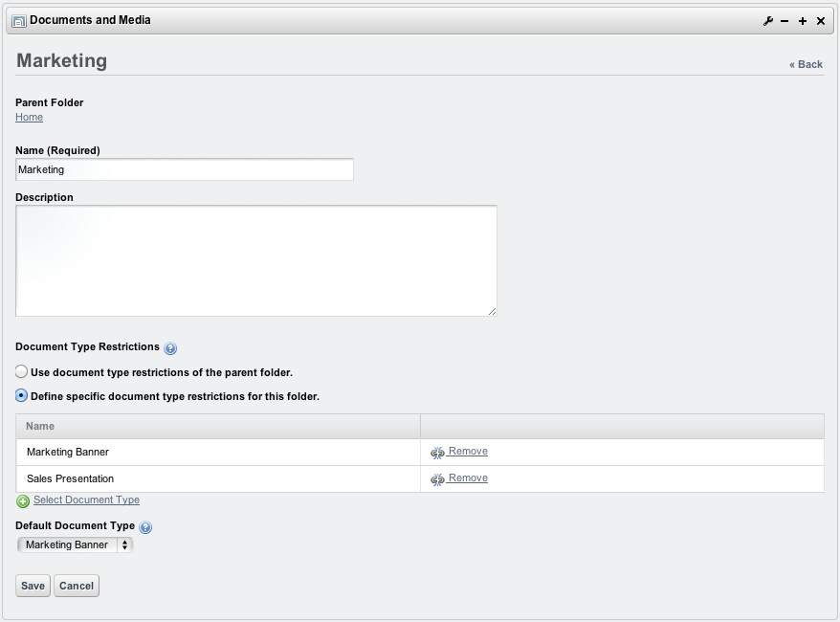Remove the Sales Presentation document type

click(x=468, y=478)
